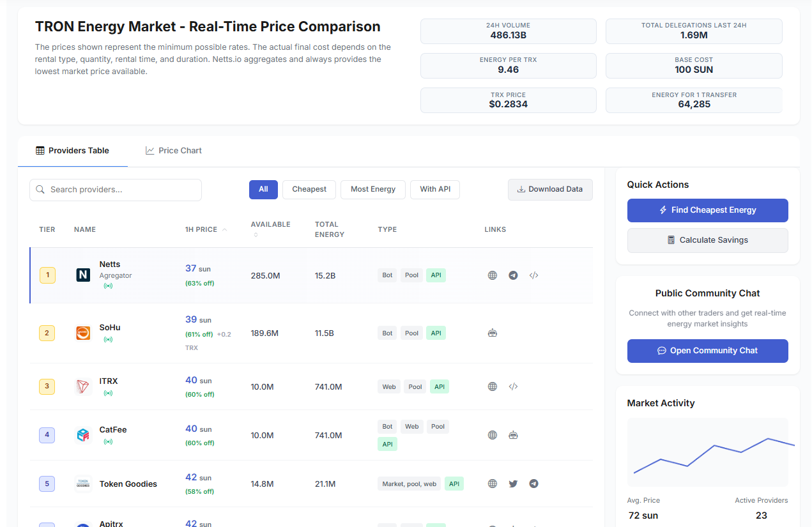This screenshot has height=527, width=812.
Task: Select the Providers Table tab
Action: coord(73,151)
